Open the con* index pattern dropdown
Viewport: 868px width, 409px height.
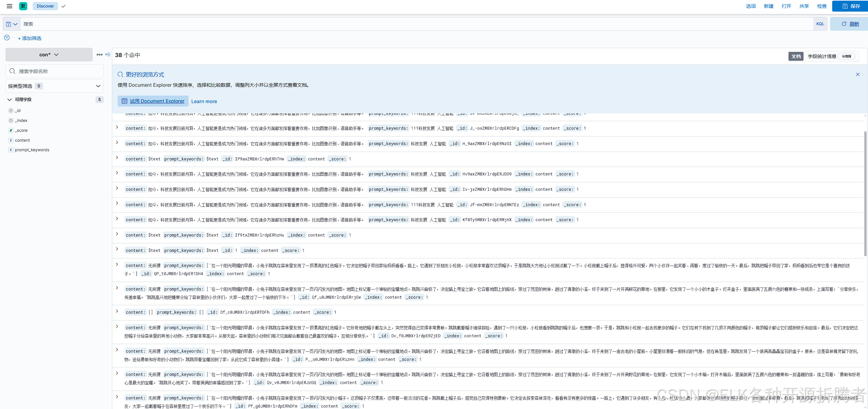49,55
